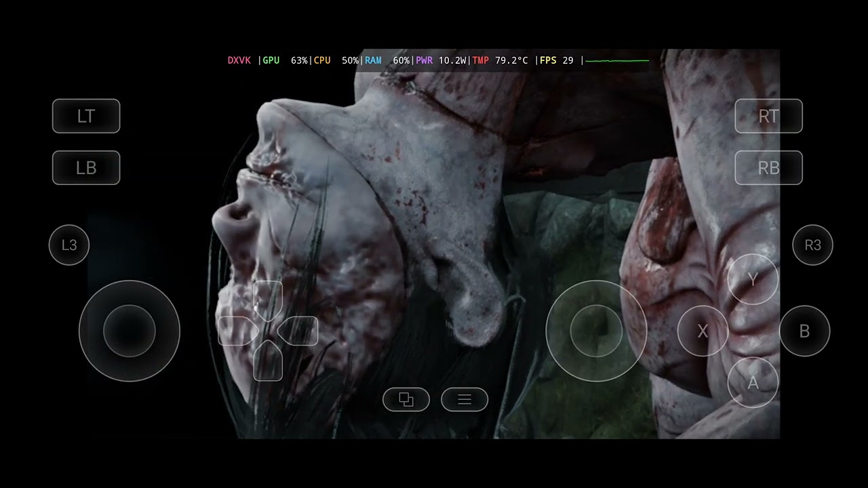Click the TMP 79.2°C readout
Viewport: 868px width, 488px height.
tap(500, 60)
